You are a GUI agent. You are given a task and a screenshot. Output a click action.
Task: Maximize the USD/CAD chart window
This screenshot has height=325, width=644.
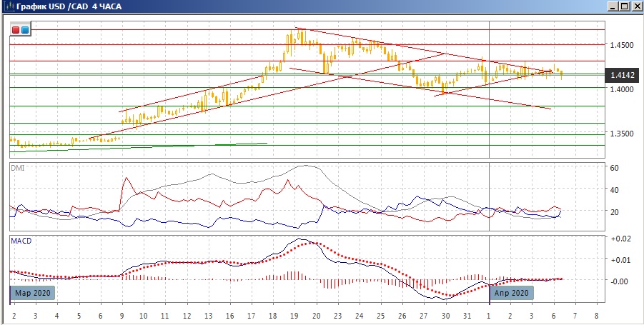click(x=624, y=6)
